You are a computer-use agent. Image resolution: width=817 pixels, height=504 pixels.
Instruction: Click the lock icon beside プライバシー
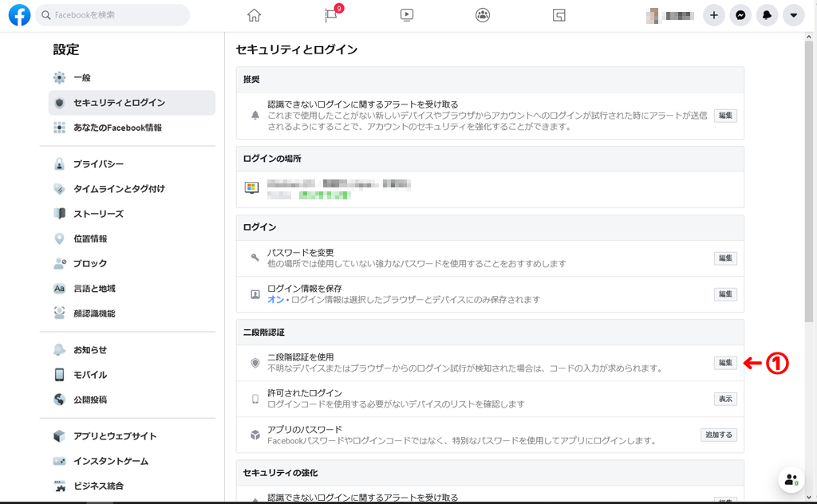59,164
